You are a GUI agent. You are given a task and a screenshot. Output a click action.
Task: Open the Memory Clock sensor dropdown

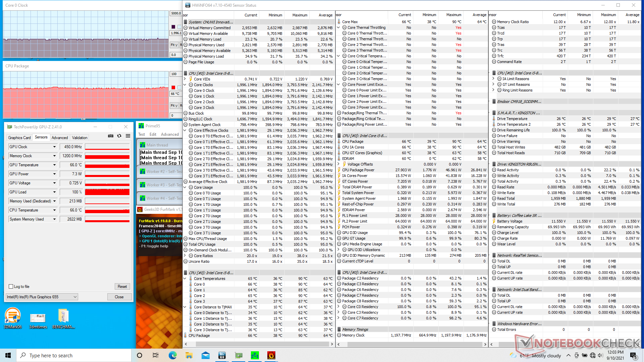coord(54,156)
